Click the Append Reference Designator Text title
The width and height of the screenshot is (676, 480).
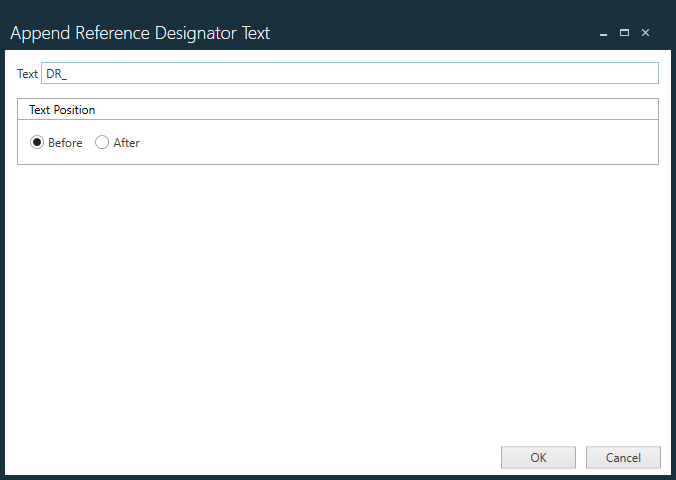coord(140,33)
